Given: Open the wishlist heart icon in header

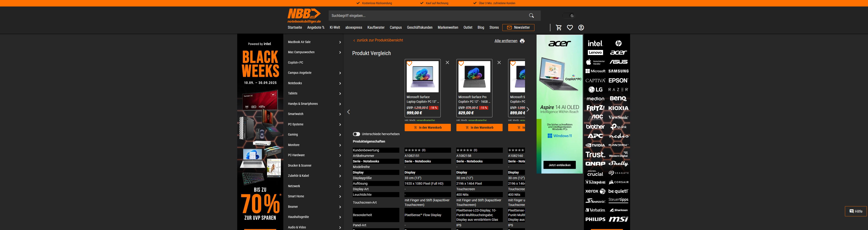Looking at the screenshot, I should point(570,28).
